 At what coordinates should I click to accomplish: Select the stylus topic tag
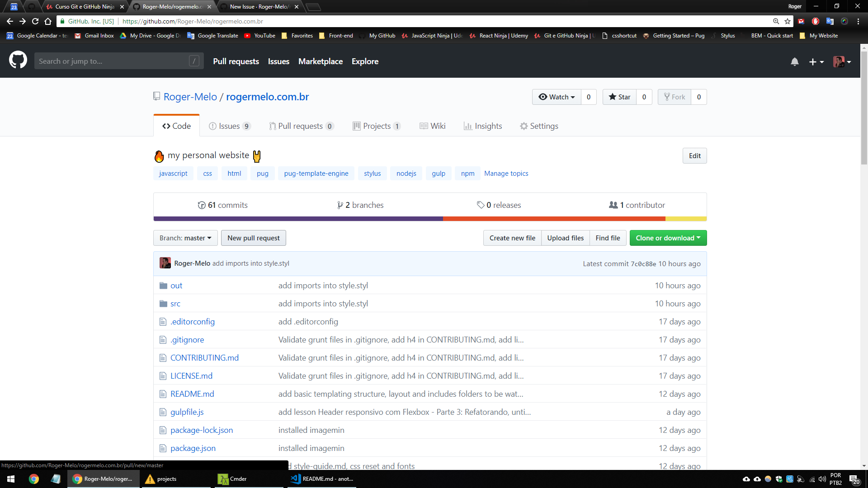[372, 173]
